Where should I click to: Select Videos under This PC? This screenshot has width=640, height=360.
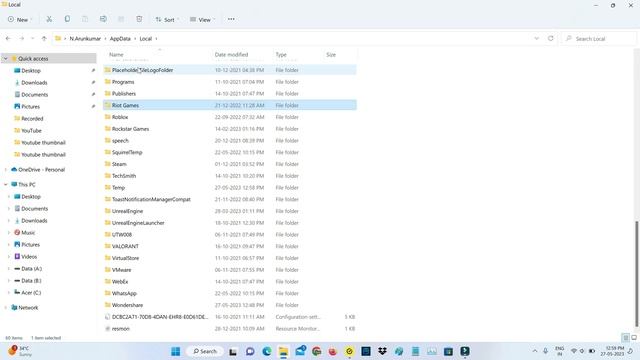[x=29, y=257]
